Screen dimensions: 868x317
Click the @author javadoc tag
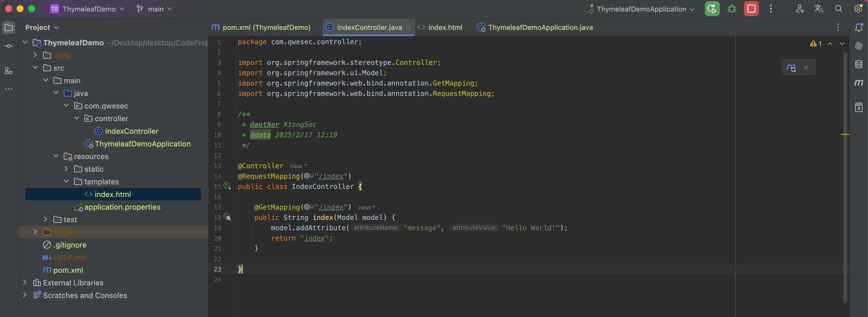pos(264,125)
